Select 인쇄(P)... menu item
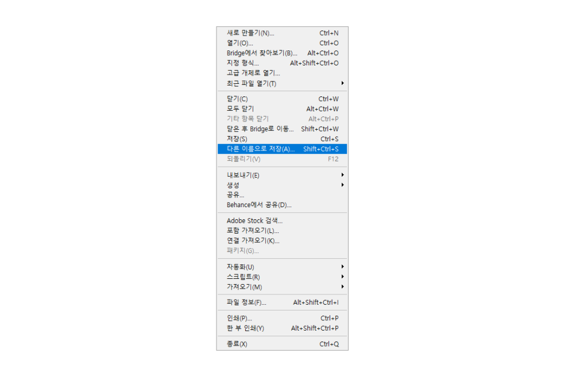Image resolution: width=588 pixels, height=369 pixels. point(282,318)
